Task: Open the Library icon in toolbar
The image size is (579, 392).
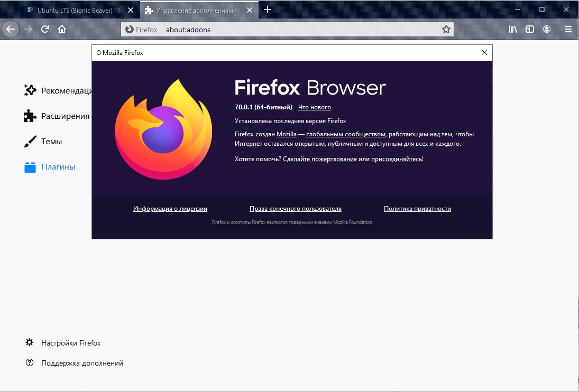Action: click(513, 29)
